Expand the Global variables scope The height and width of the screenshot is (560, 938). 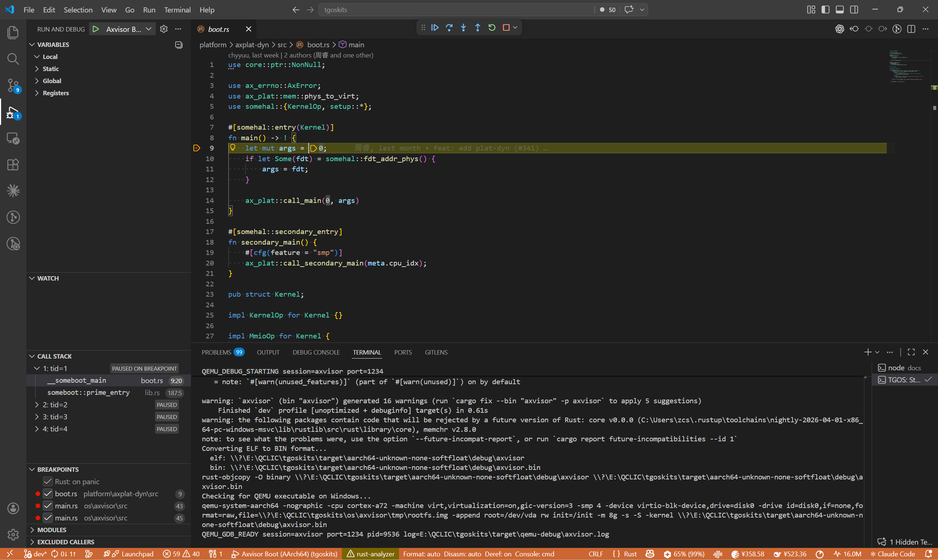coord(37,81)
